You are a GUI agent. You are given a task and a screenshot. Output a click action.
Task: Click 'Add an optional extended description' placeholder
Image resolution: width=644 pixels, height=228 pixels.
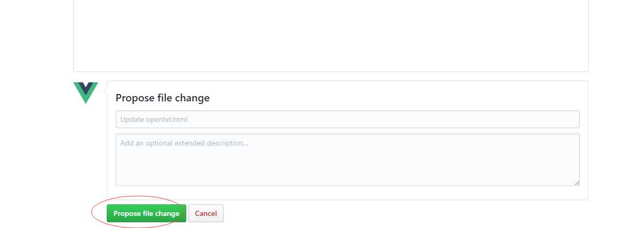[x=184, y=143]
